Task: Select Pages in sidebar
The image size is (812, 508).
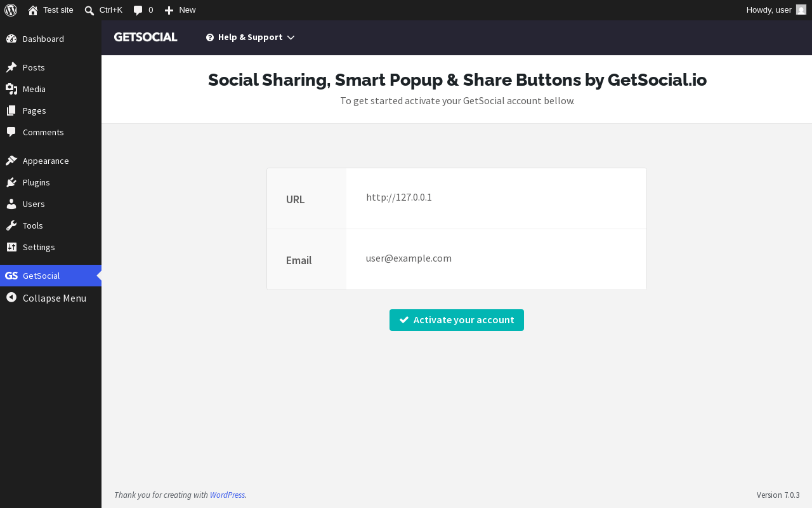Action: 34,110
